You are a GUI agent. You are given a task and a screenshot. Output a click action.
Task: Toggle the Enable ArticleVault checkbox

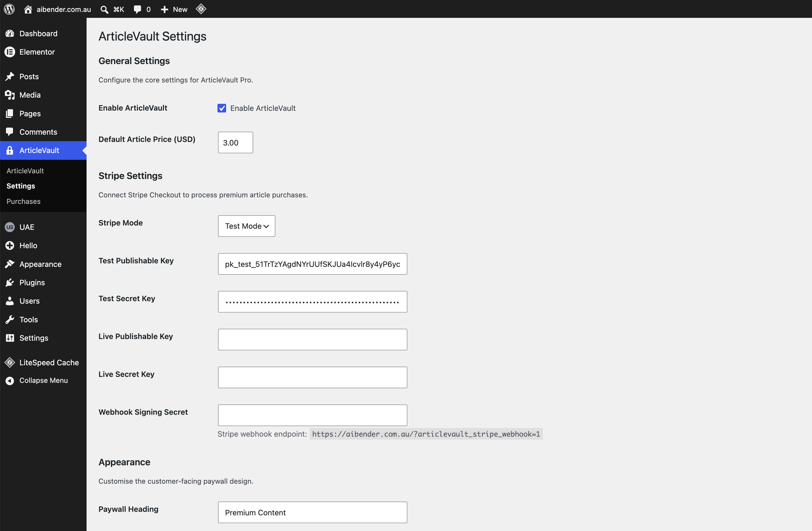click(x=222, y=108)
